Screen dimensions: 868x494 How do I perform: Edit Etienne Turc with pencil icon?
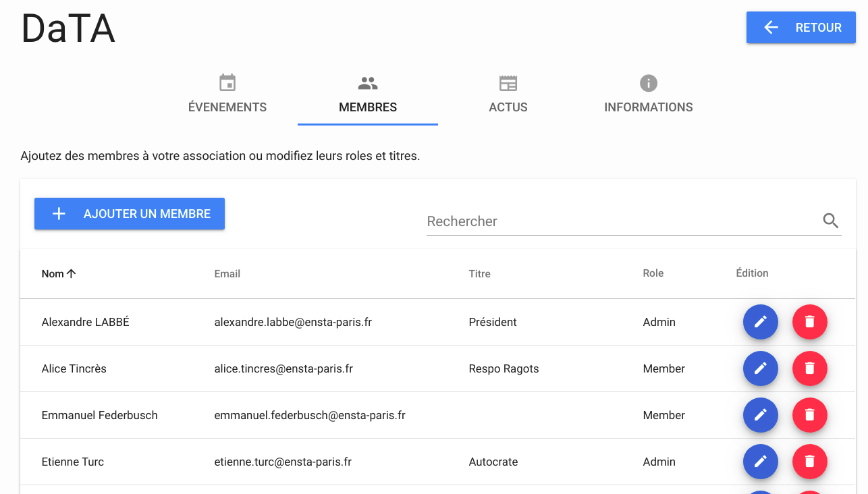click(761, 462)
